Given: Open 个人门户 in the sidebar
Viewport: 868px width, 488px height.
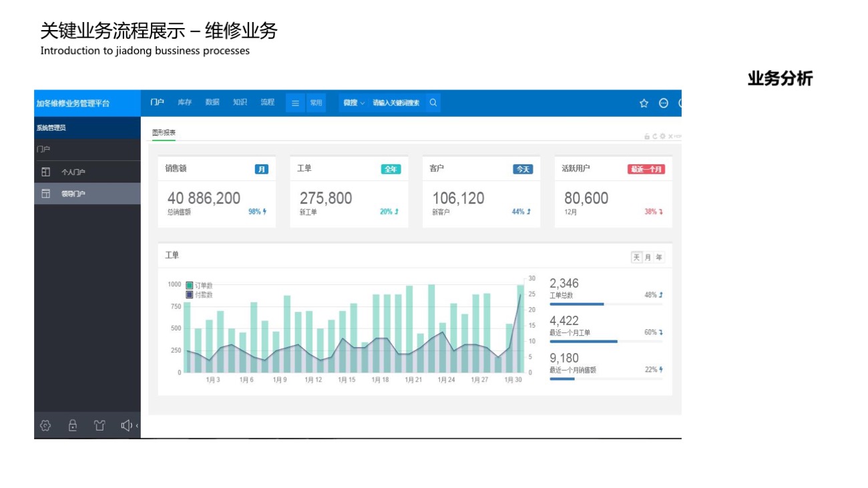Looking at the screenshot, I should pyautogui.click(x=73, y=172).
